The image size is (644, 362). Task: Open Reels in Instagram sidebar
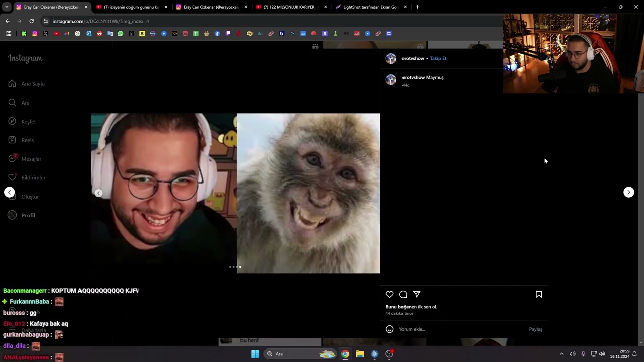pos(21,140)
